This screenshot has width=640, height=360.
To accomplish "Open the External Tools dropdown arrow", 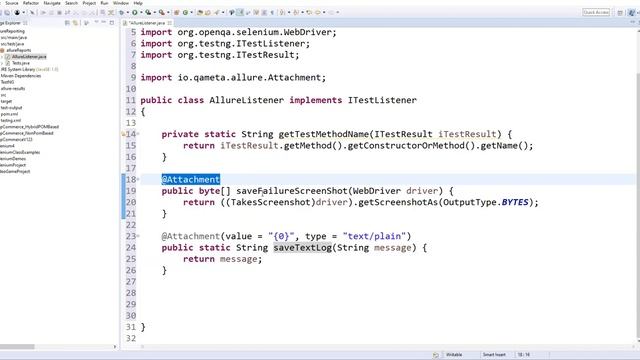I will (x=168, y=12).
